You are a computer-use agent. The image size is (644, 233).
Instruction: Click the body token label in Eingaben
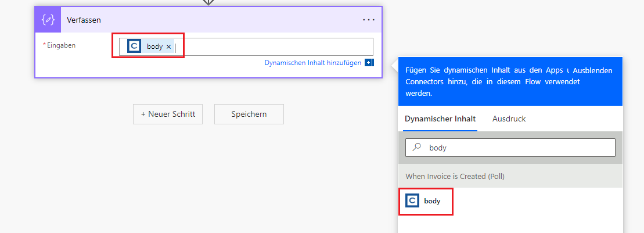[x=155, y=47]
